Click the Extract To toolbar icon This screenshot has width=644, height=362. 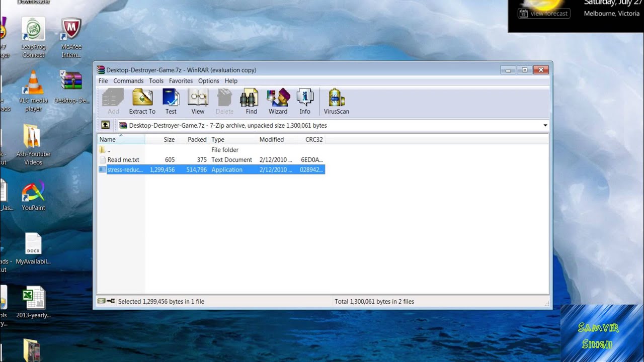pos(142,101)
